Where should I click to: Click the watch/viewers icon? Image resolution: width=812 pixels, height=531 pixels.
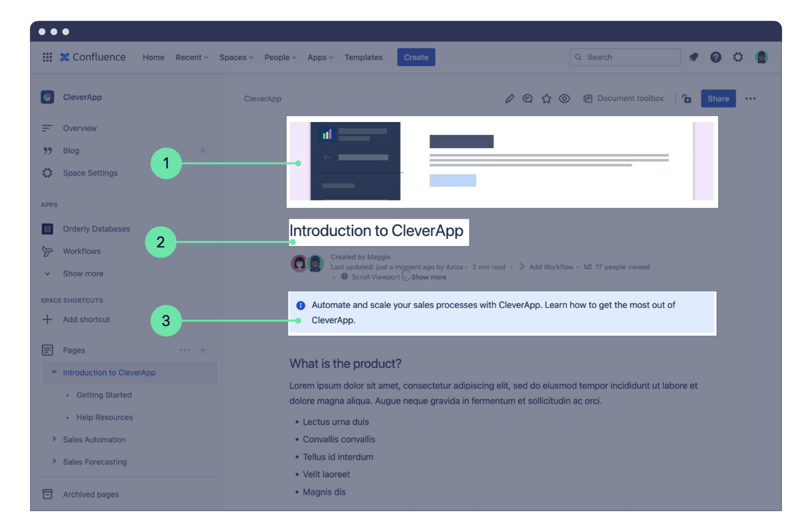click(x=564, y=99)
